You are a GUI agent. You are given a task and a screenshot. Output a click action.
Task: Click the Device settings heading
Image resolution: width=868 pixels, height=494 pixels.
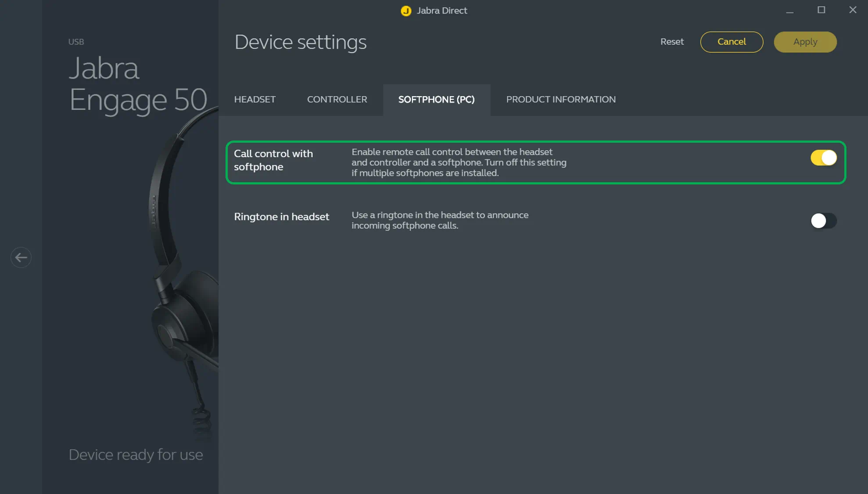(300, 42)
